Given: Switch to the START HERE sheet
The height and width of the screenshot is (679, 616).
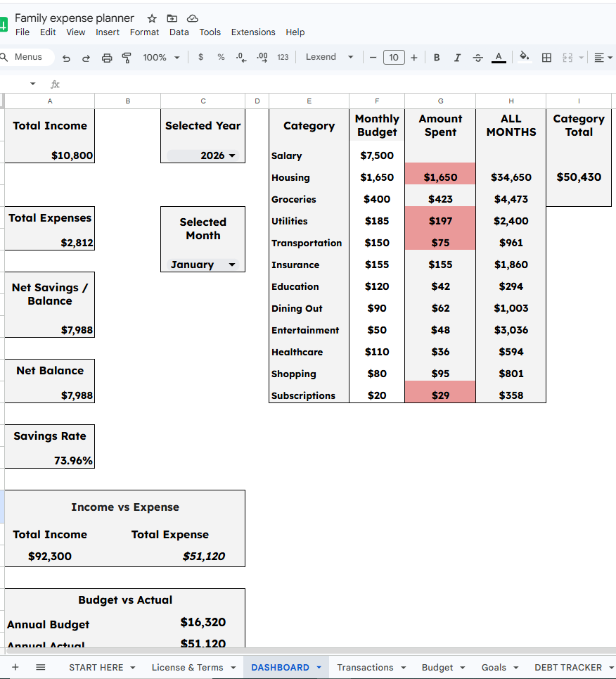Looking at the screenshot, I should [96, 667].
